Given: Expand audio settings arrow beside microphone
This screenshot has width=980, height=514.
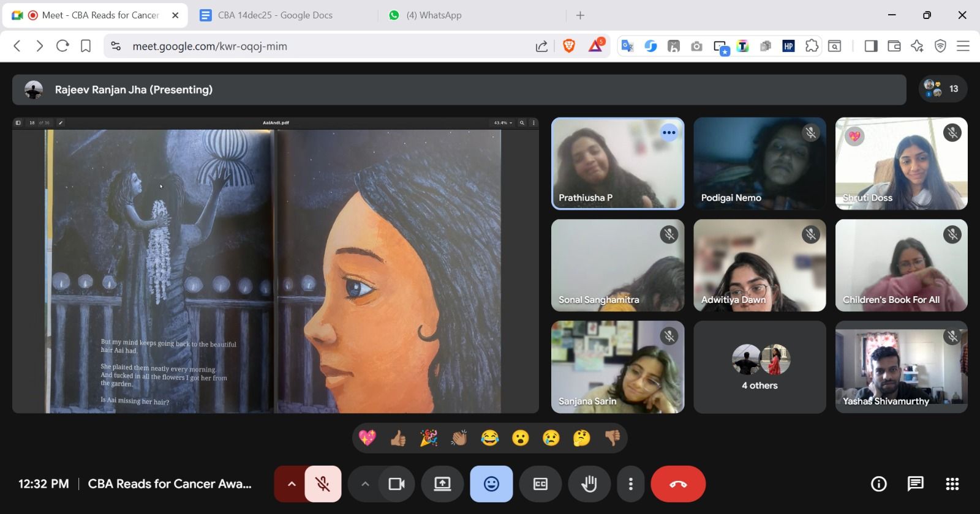Looking at the screenshot, I should [x=292, y=484].
